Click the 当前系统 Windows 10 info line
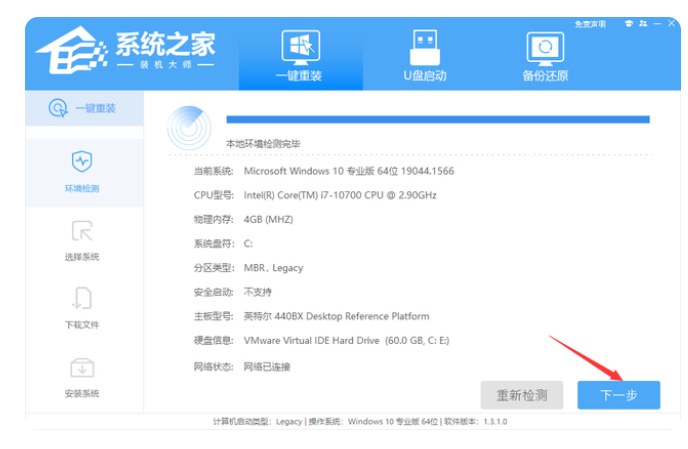Viewport: 688px width, 449px height. tap(324, 171)
